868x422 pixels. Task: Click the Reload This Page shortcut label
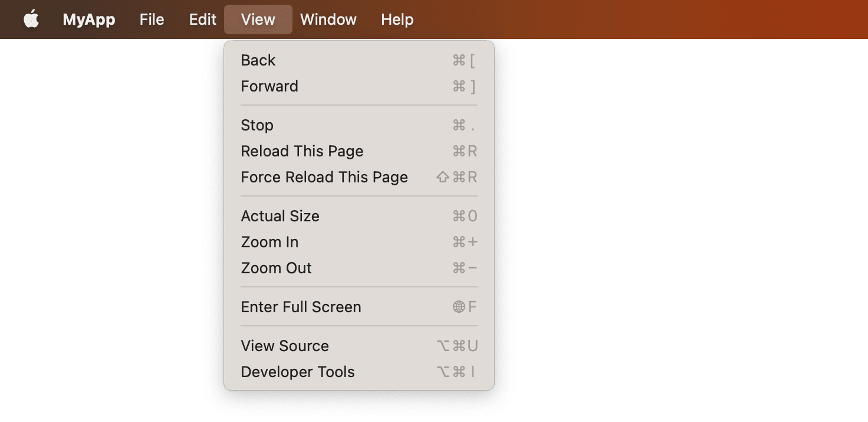[465, 151]
